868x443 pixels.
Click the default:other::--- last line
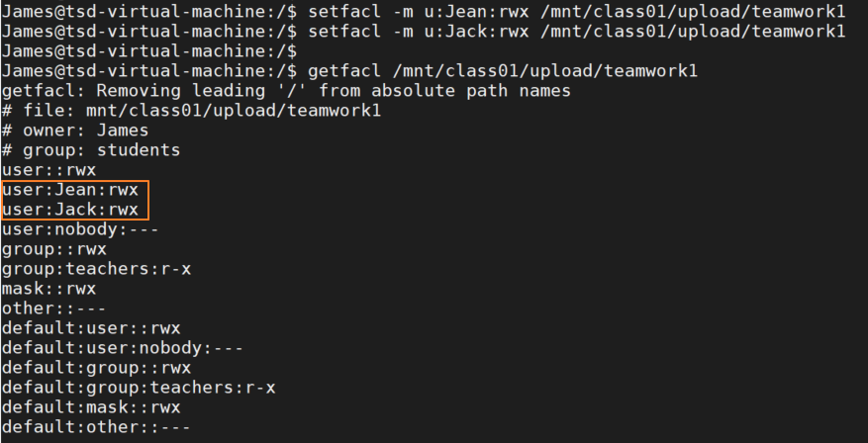pos(96,427)
